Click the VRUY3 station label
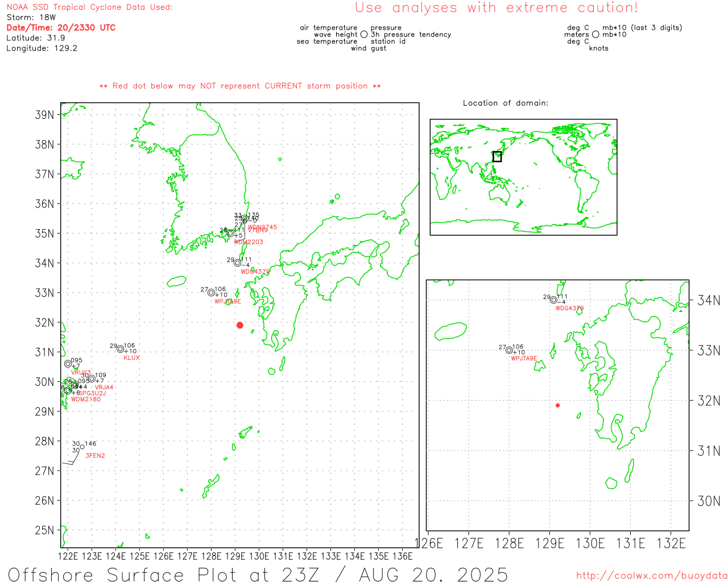This screenshot has width=728, height=582. click(81, 373)
